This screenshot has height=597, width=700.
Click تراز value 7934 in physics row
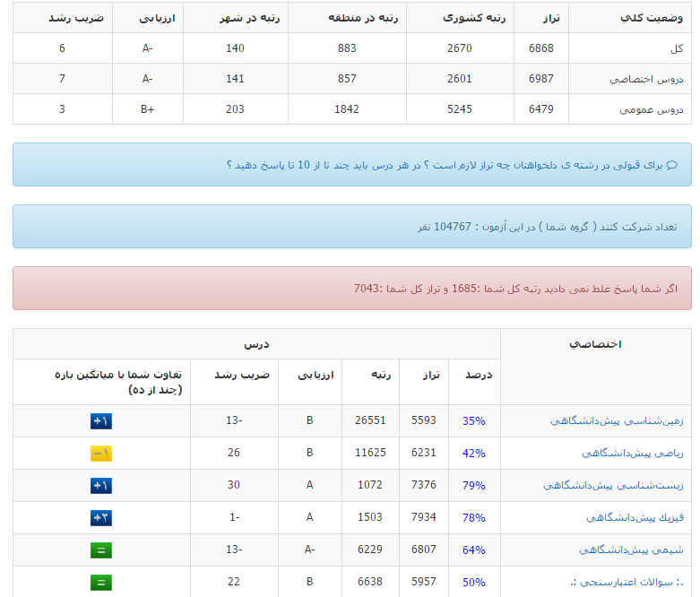tap(424, 517)
